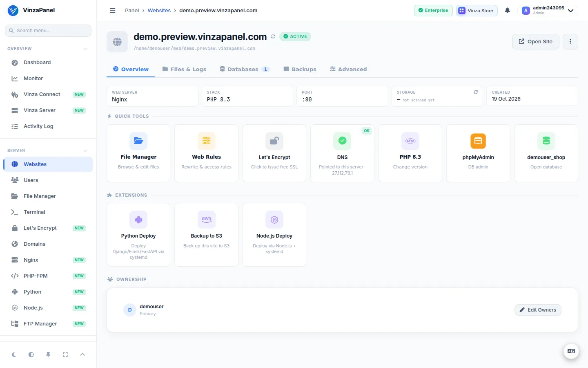Switch to the Databases tab

(245, 69)
